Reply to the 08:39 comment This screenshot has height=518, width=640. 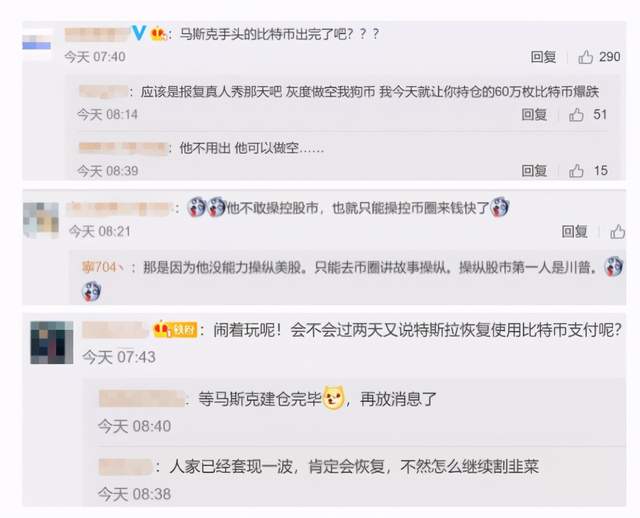tap(534, 171)
